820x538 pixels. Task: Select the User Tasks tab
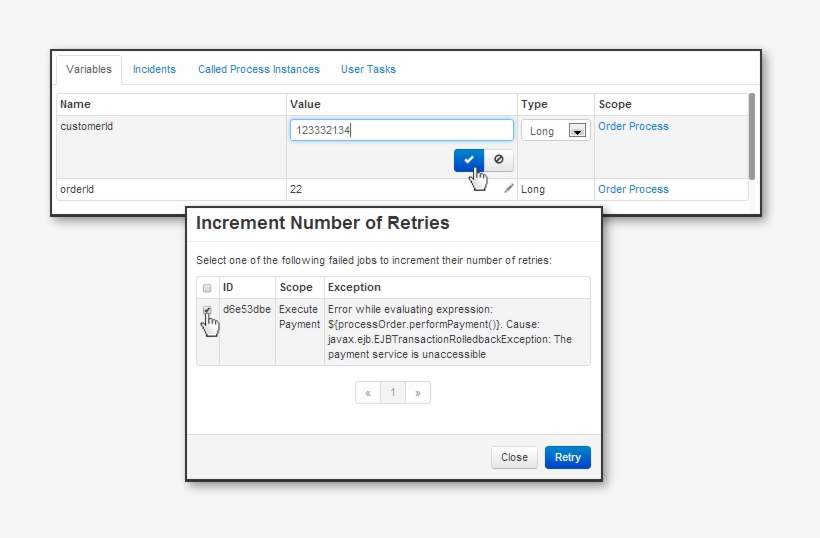(x=368, y=69)
